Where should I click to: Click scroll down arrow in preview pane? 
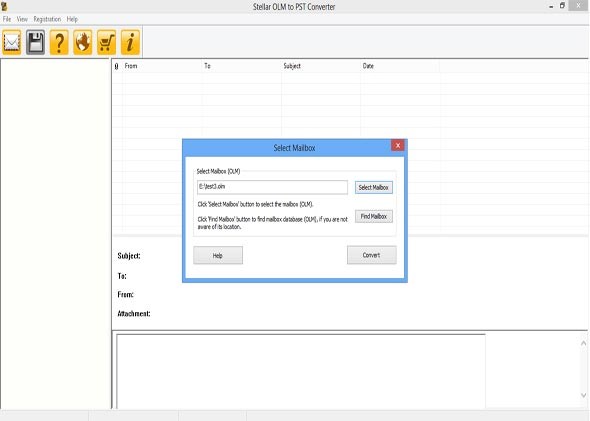pos(584,395)
